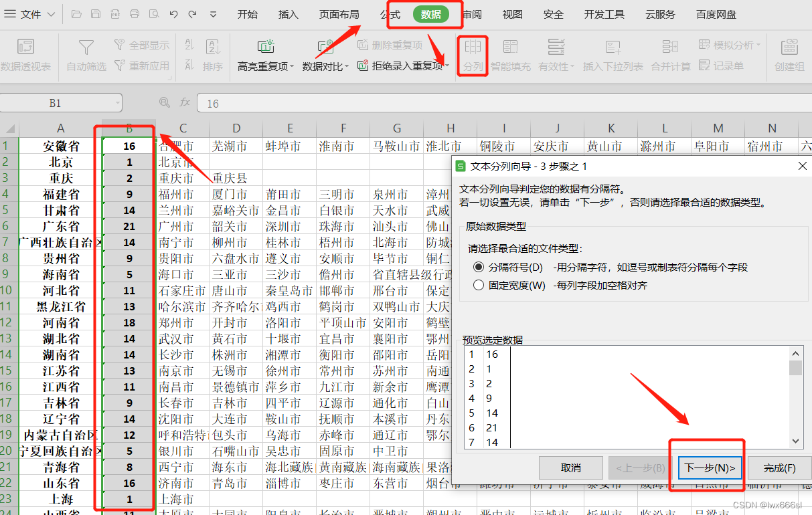Screen dimensions: 812x515
Task: Switch to the 安全 ribbon tab
Action: pyautogui.click(x=554, y=14)
